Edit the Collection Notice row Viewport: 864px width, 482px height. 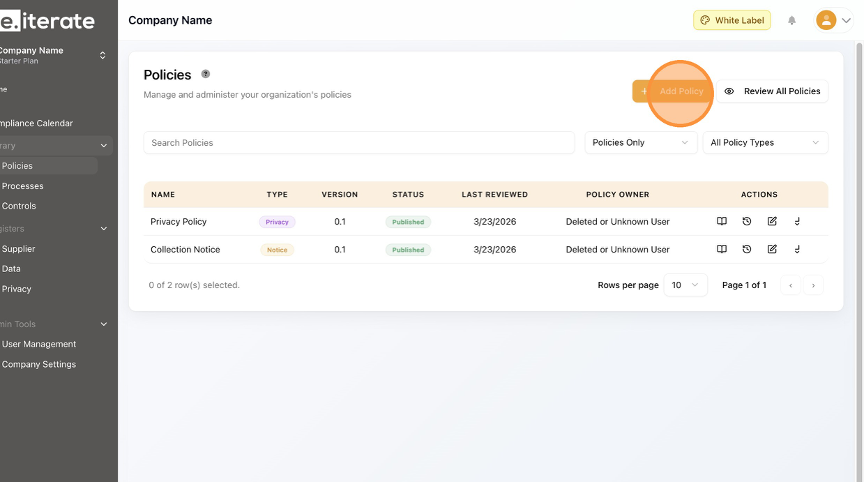click(x=772, y=250)
